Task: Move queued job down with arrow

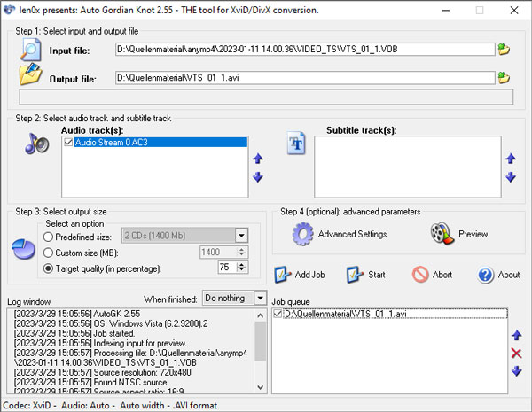Action: pyautogui.click(x=516, y=371)
